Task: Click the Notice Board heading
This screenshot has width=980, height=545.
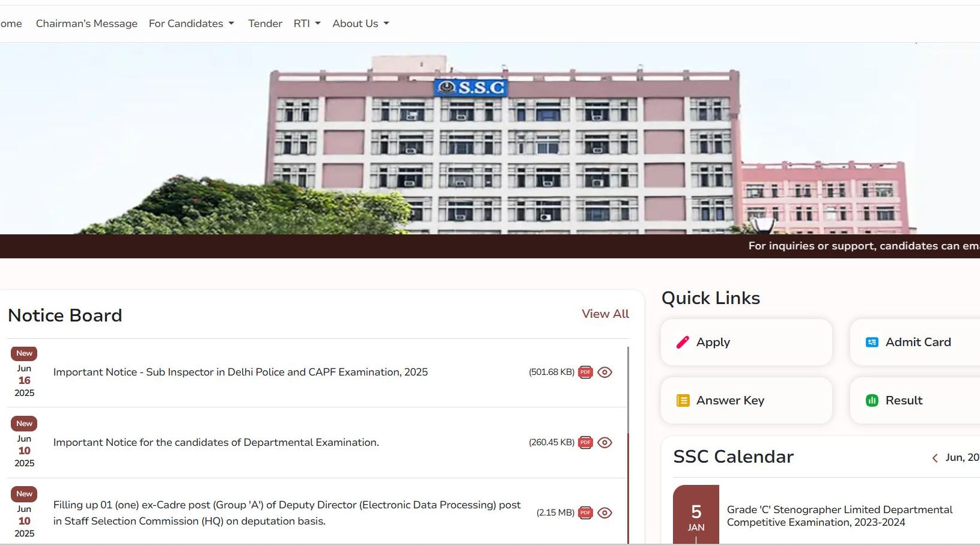Action: (65, 315)
